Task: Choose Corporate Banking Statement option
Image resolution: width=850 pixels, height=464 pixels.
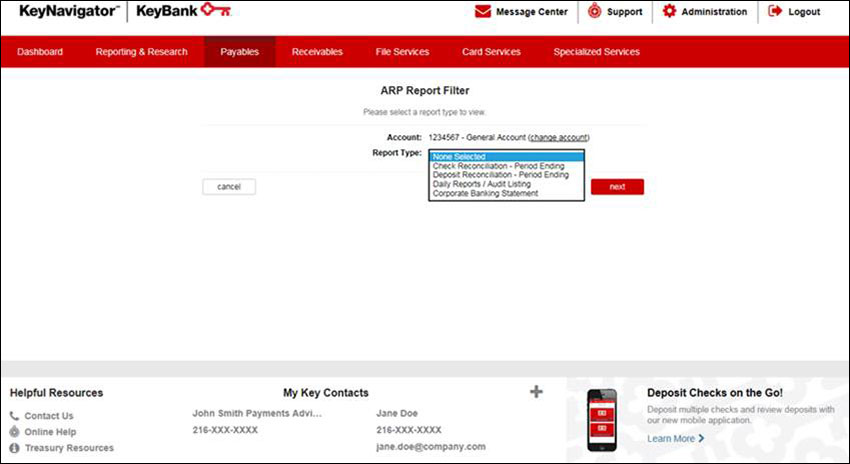Action: tap(506, 194)
